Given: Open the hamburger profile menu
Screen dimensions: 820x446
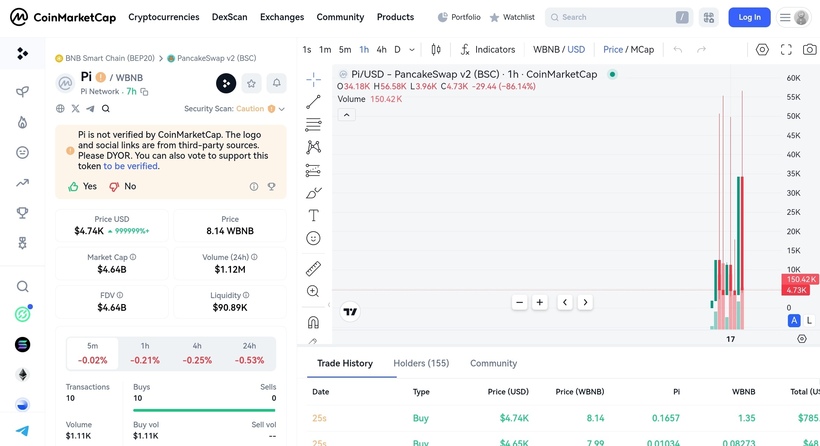Looking at the screenshot, I should coord(793,17).
